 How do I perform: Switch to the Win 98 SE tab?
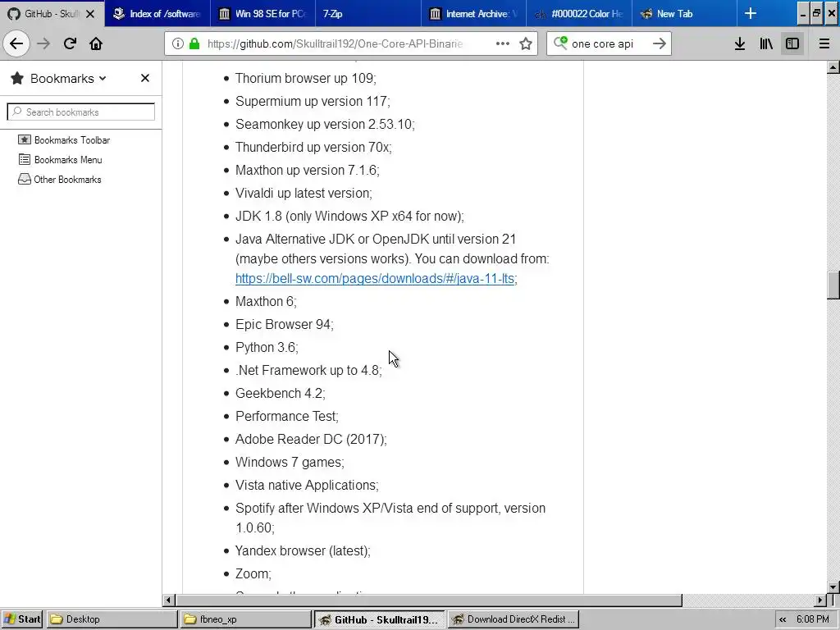tap(262, 13)
